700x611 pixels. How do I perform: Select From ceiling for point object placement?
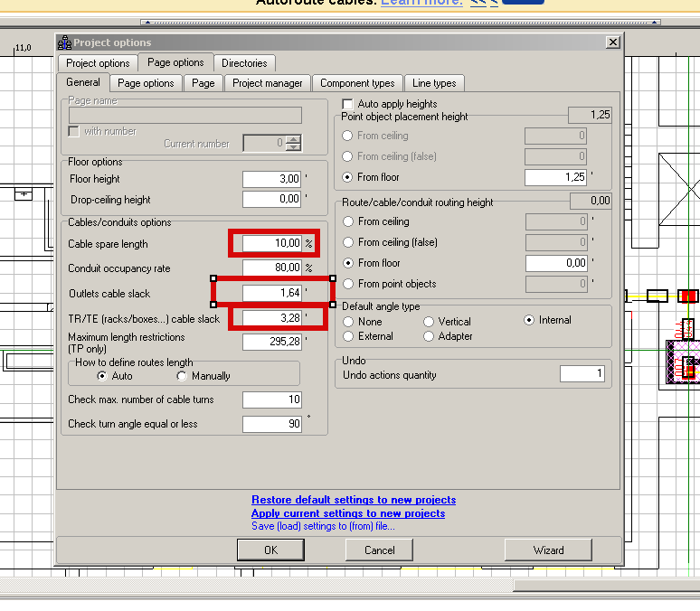click(x=347, y=136)
